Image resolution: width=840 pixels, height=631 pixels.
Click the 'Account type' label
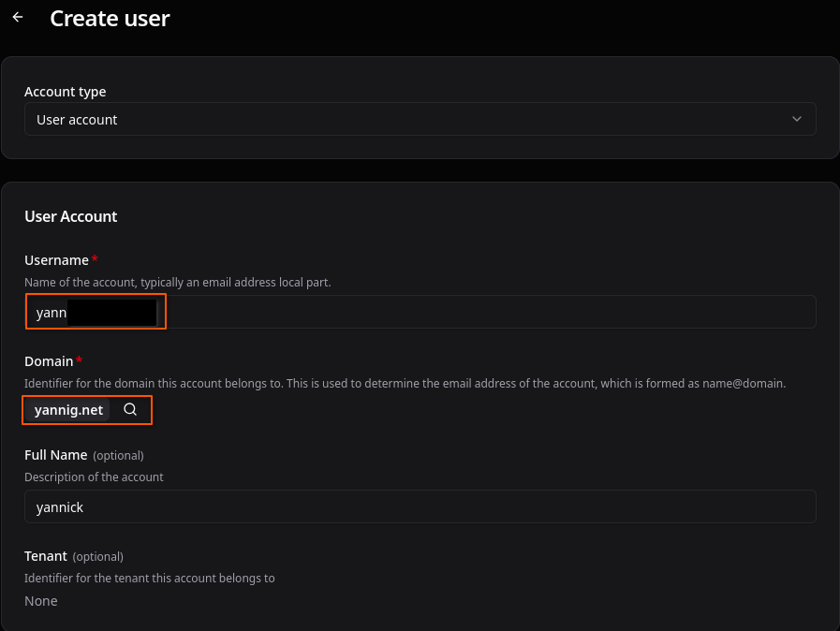65,92
